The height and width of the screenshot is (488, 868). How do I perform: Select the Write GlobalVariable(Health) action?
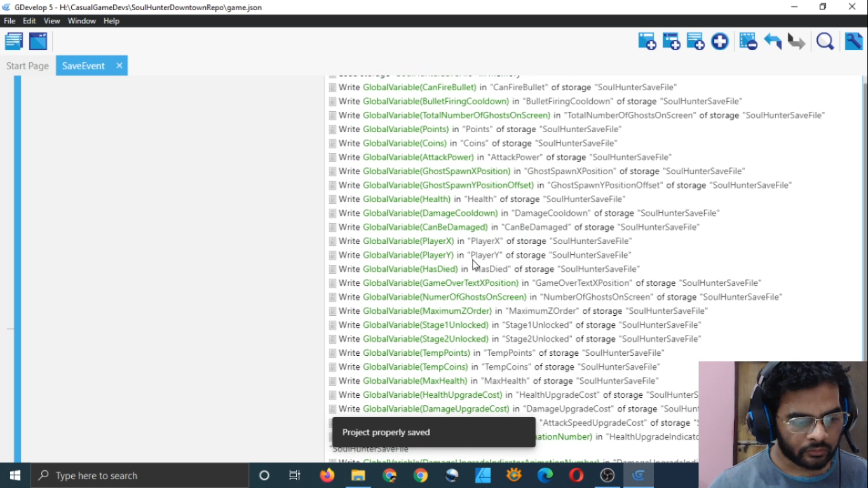click(x=477, y=199)
